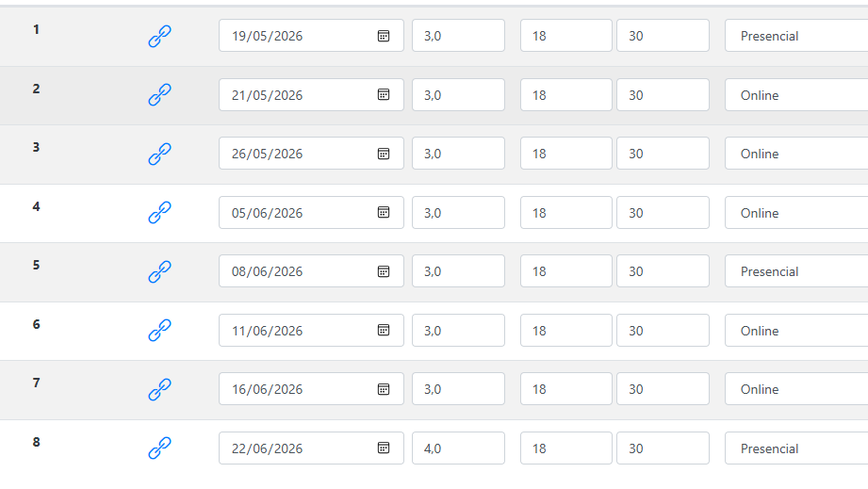Open the Presencial dropdown in row 8
Image resolution: width=868 pixels, height=489 pixels.
(795, 448)
